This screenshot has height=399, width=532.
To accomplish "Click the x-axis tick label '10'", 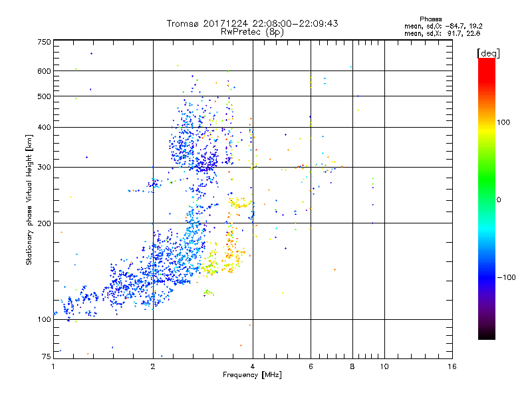I will click(x=384, y=366).
